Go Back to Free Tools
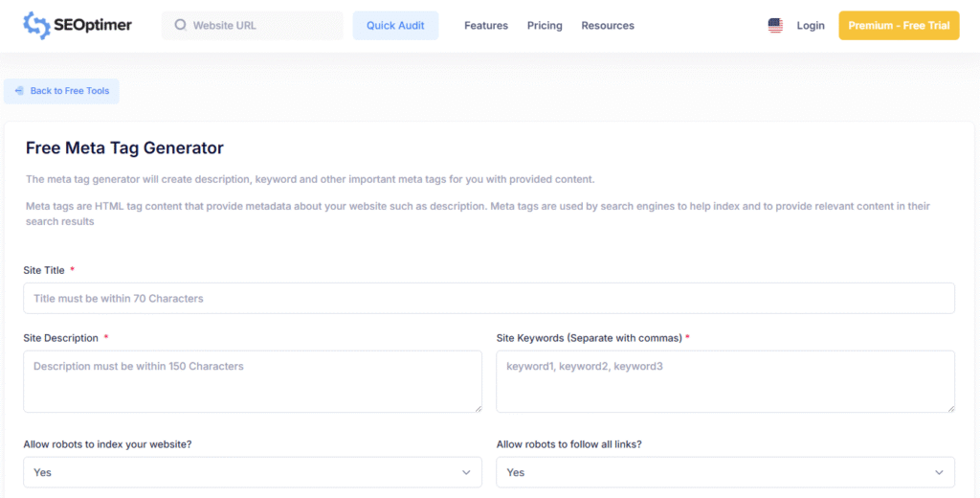This screenshot has height=498, width=980. tap(61, 91)
